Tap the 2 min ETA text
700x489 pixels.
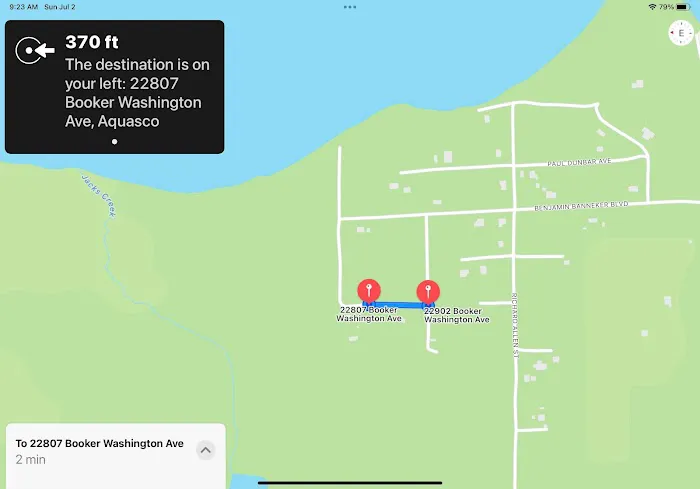coord(32,460)
